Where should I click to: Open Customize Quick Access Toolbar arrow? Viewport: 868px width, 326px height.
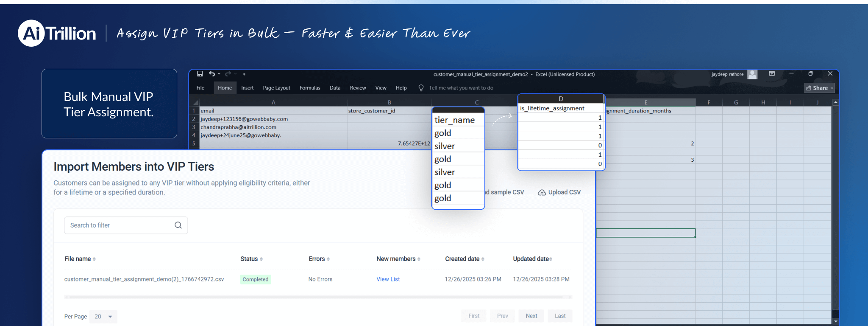244,74
